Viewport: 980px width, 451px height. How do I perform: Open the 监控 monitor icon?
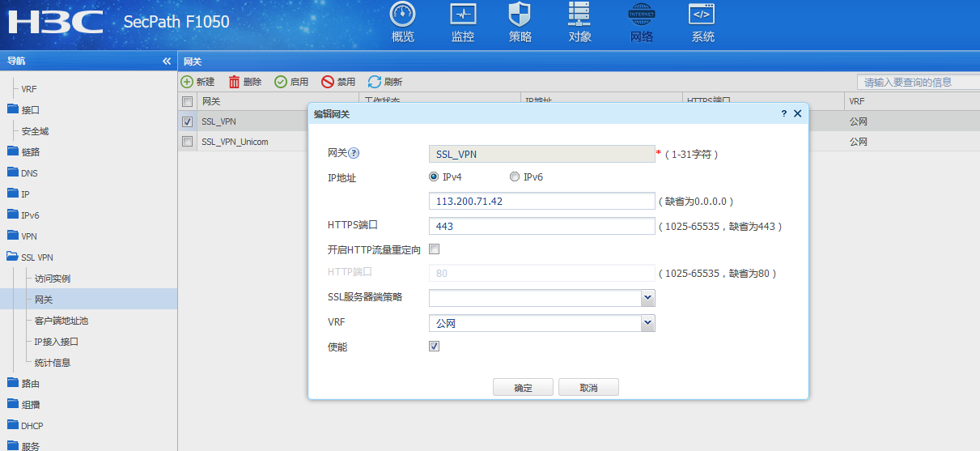point(463,22)
